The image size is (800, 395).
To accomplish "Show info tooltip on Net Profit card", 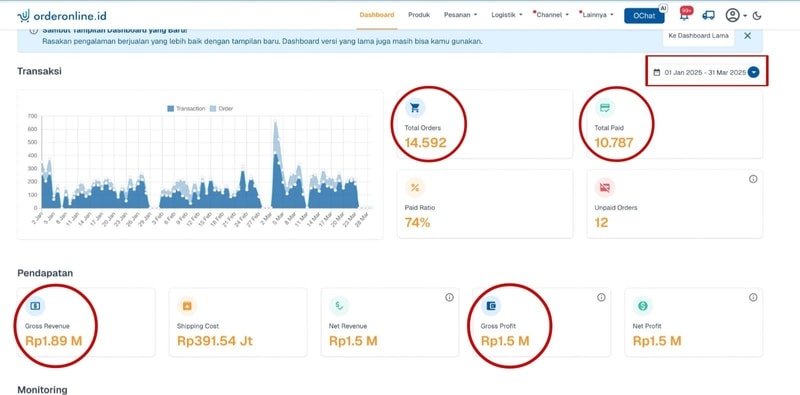I will (x=753, y=298).
